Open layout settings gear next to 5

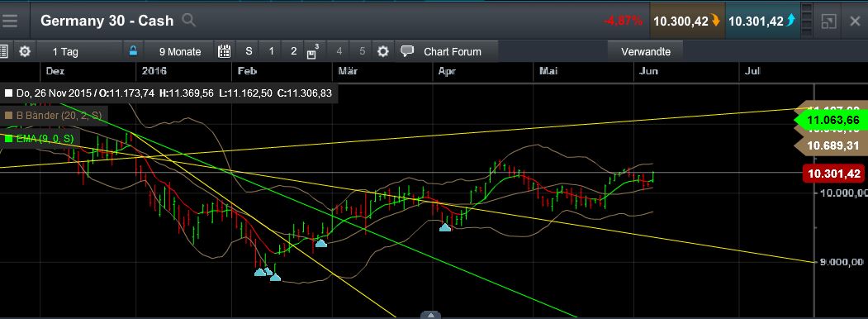point(383,51)
